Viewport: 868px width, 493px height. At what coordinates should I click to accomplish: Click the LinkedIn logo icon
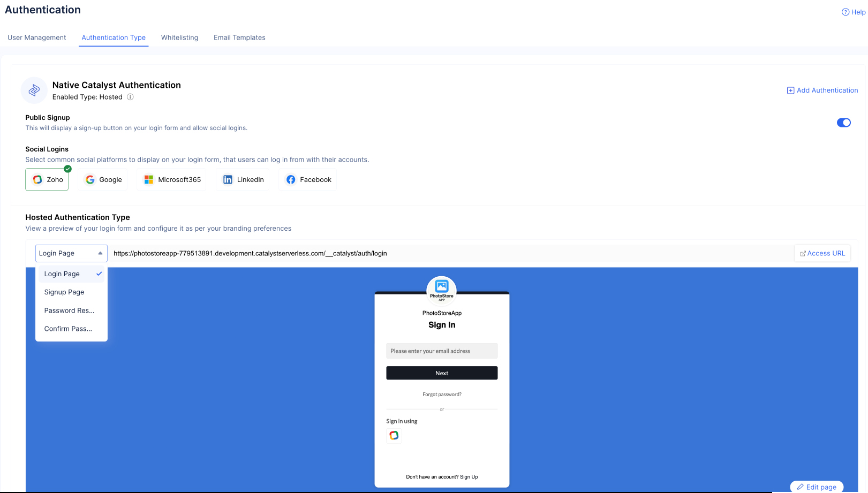point(228,180)
